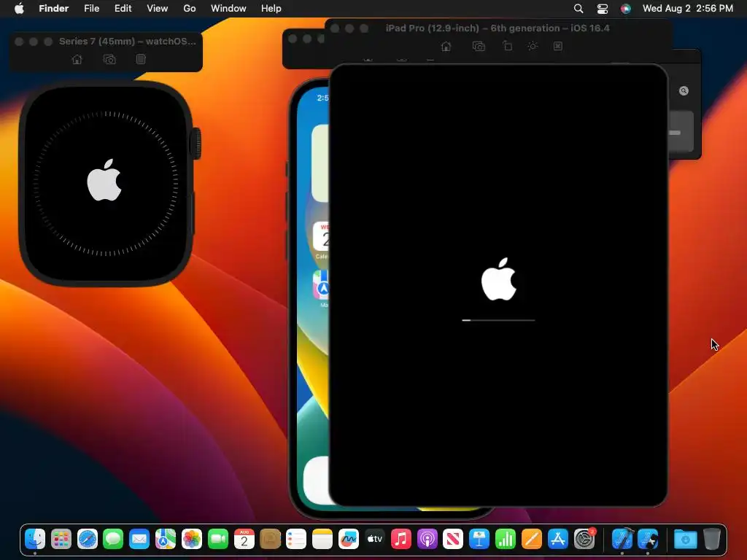Open Finder from the Dock
This screenshot has height=560, width=747.
click(x=35, y=539)
